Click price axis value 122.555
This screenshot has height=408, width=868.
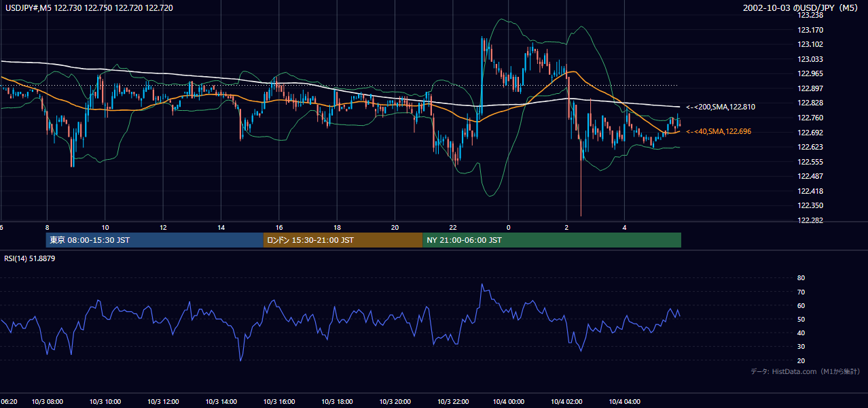[810, 162]
